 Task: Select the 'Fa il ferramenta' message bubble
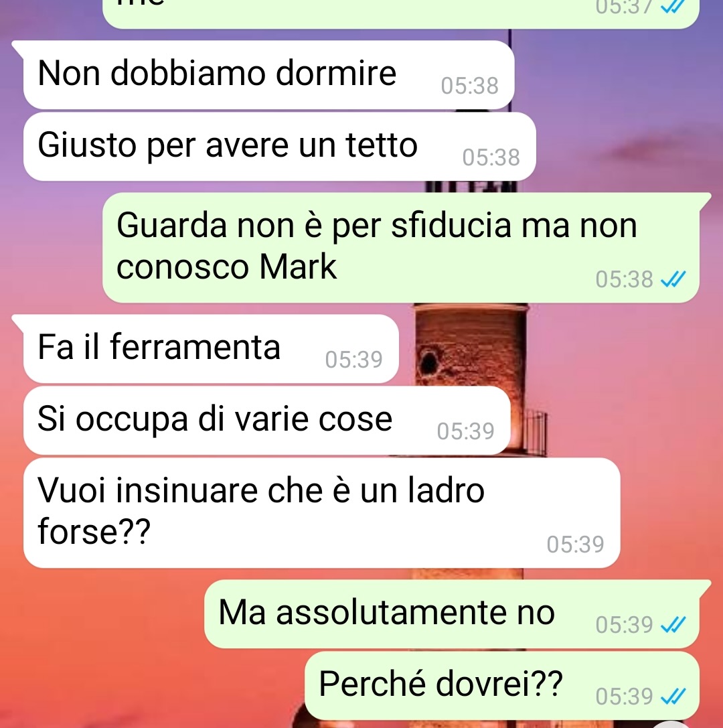click(x=211, y=349)
